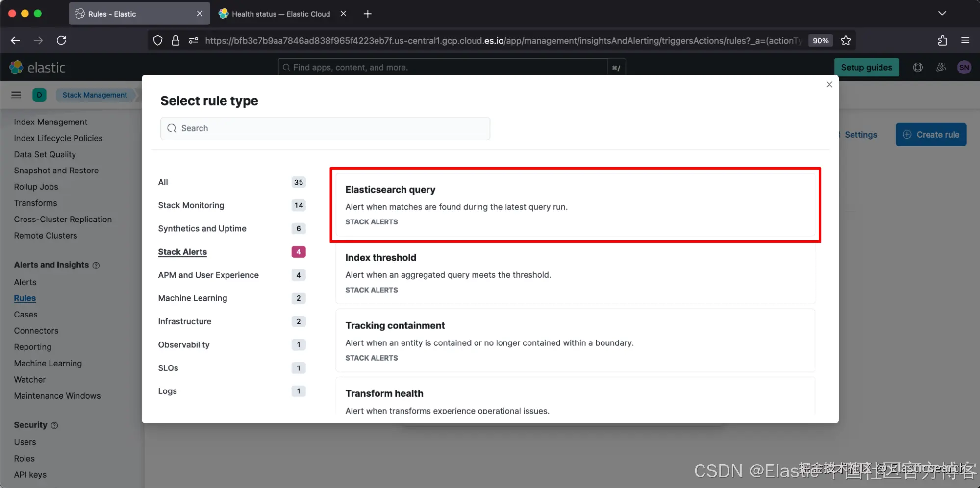980x488 pixels.
Task: Open the help menu lifebuoy icon
Action: 918,67
